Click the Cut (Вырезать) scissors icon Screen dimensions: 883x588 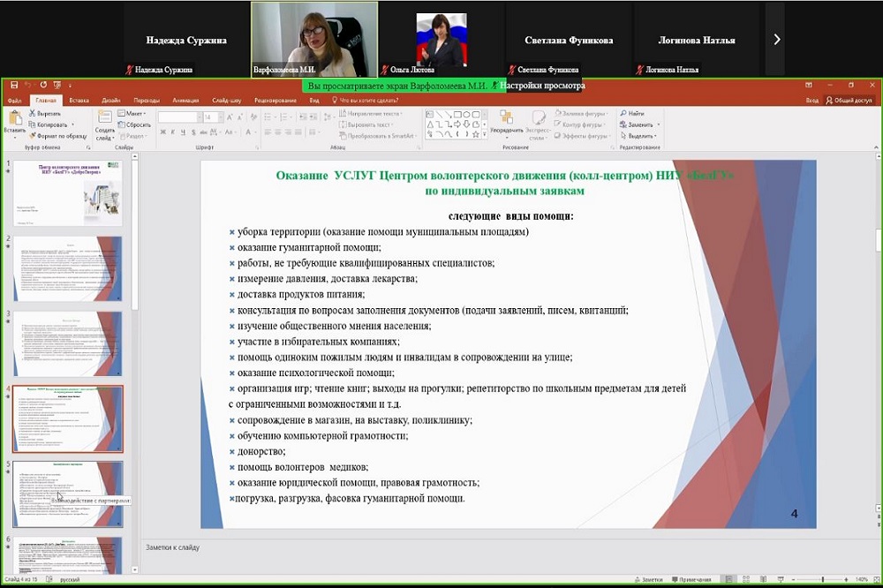[x=34, y=114]
